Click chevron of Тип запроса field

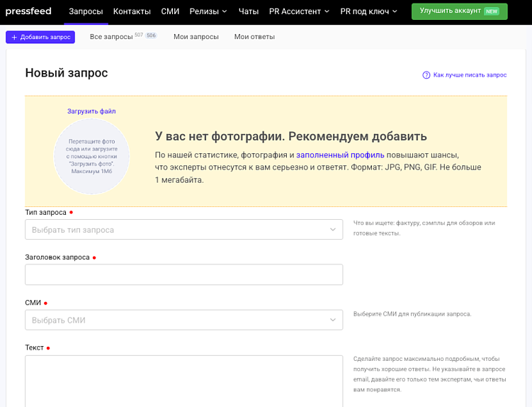333,230
